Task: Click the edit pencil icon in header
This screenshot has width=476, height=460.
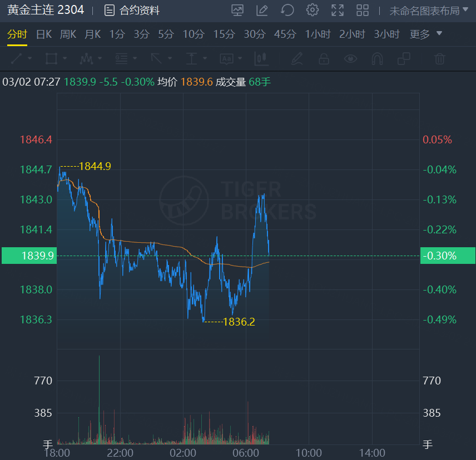Action: [x=262, y=11]
